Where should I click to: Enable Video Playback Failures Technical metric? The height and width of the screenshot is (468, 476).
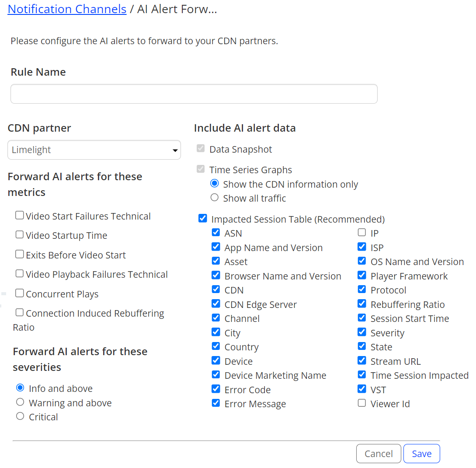(19, 273)
